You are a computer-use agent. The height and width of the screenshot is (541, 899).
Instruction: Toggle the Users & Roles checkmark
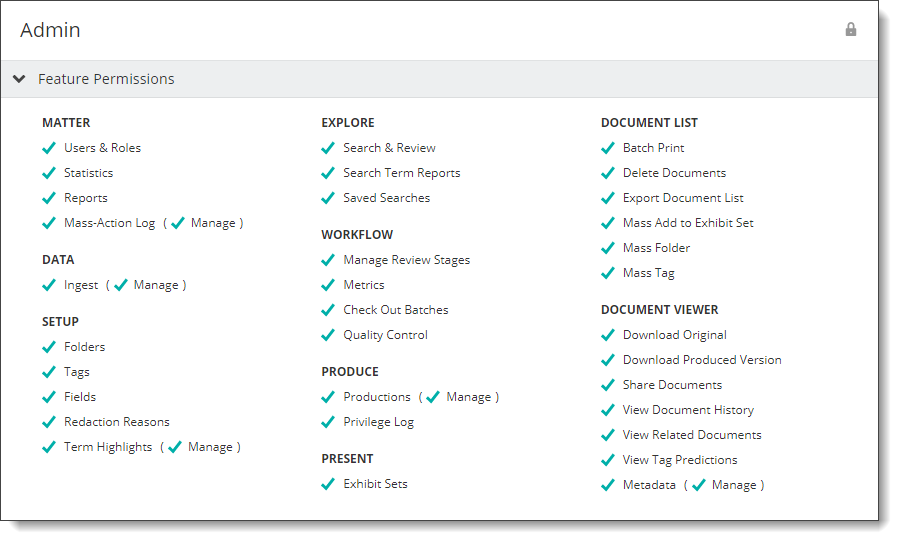click(x=49, y=148)
